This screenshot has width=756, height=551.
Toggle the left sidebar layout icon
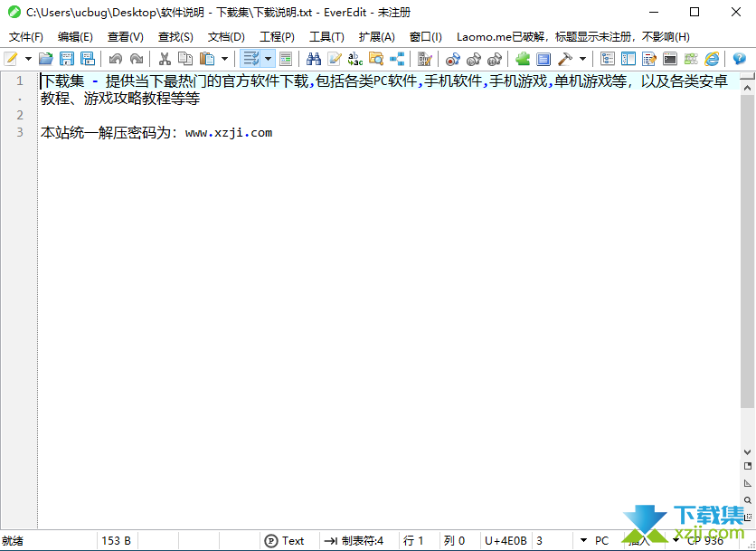pos(628,59)
